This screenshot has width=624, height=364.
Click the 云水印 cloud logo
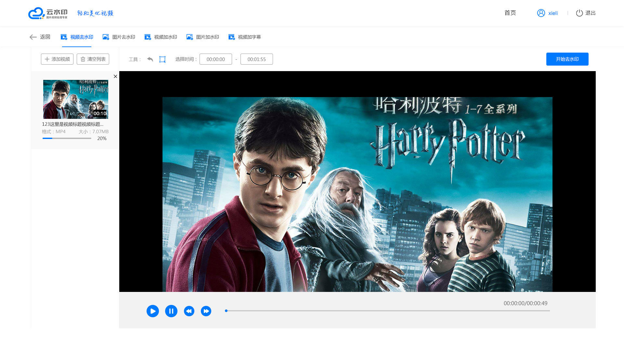(x=48, y=13)
